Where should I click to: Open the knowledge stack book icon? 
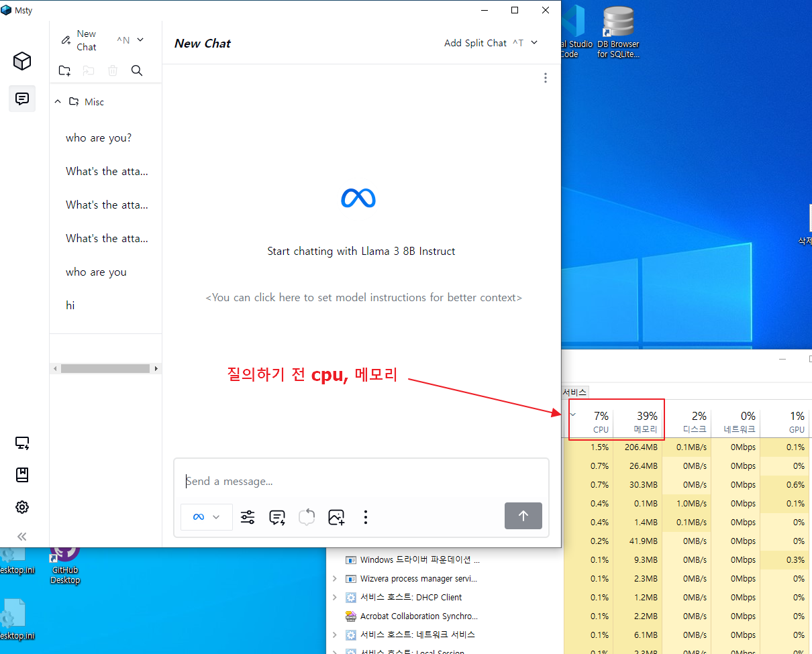tap(22, 475)
